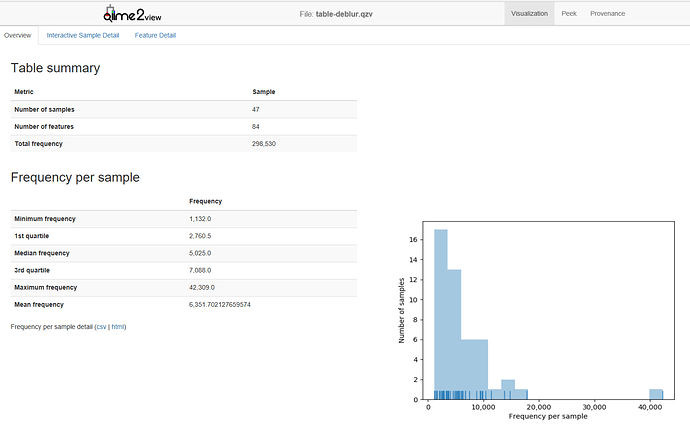Click the 1st quartile row
The image size is (690, 424).
pos(182,236)
